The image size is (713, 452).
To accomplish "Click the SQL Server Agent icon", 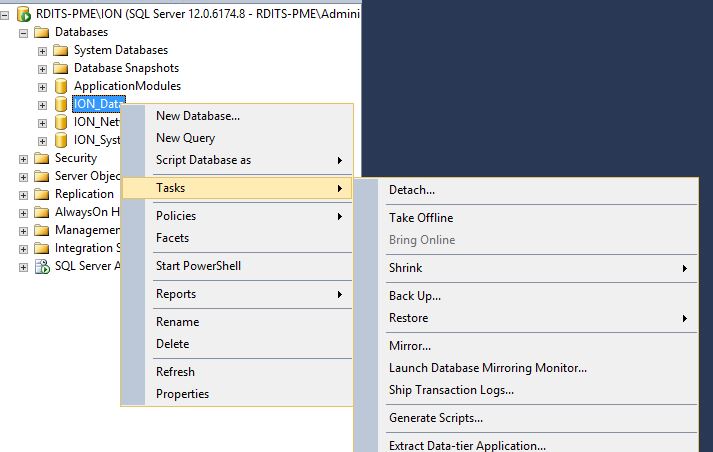I will click(42, 266).
